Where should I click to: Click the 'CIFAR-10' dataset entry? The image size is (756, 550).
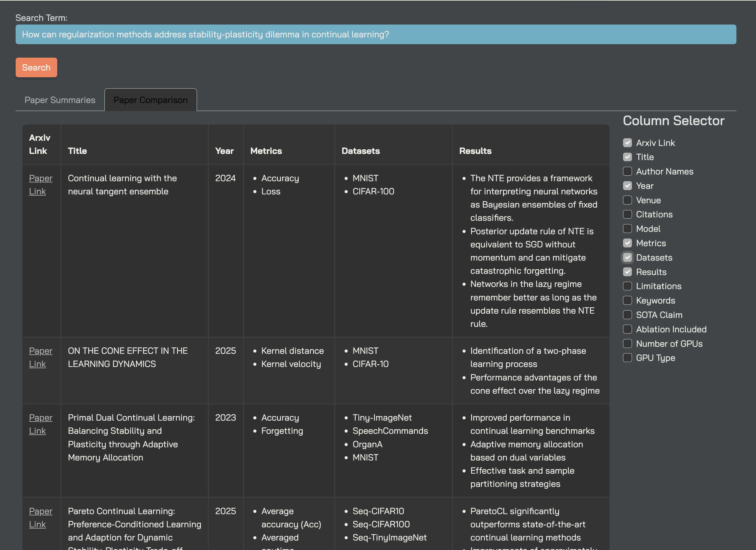[370, 364]
